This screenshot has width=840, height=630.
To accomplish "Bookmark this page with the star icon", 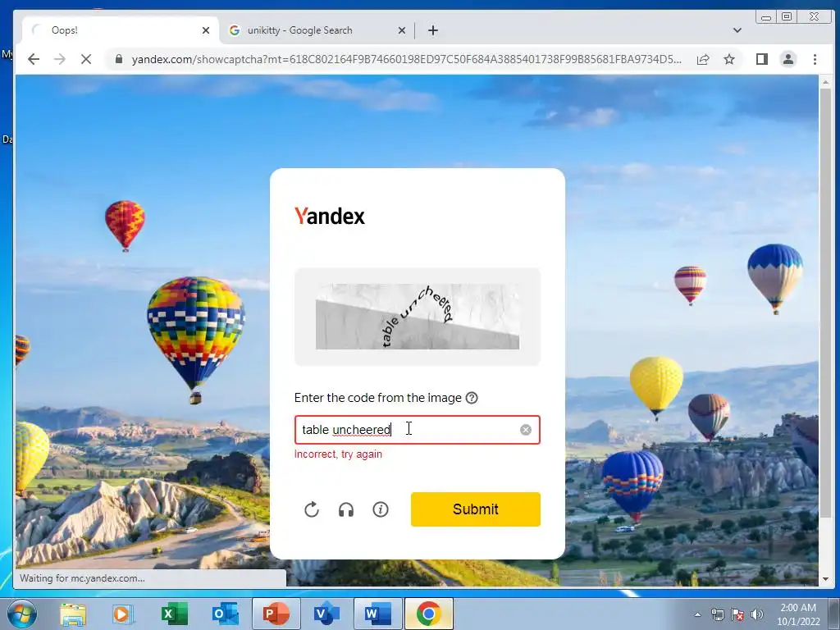I will click(x=729, y=59).
